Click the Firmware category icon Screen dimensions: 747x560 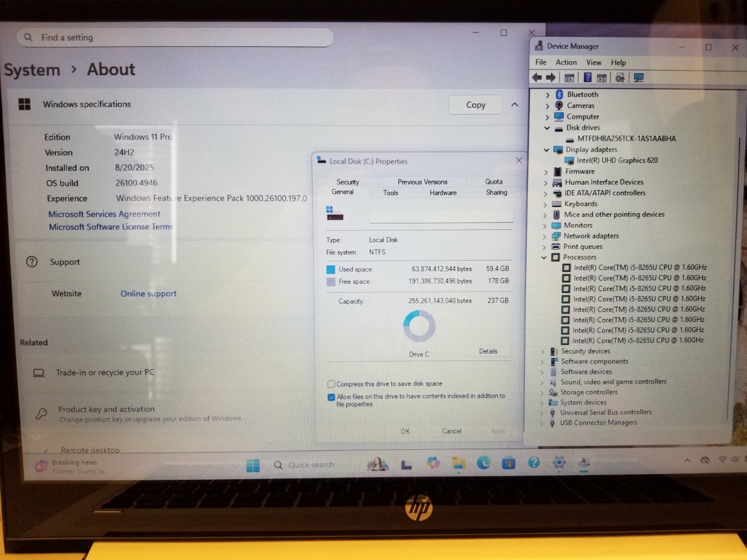pyautogui.click(x=557, y=172)
